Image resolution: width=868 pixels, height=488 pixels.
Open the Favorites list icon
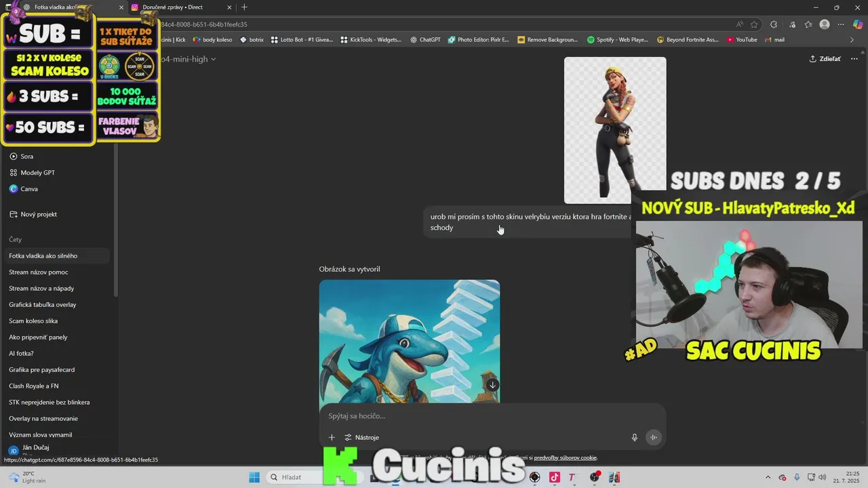pyautogui.click(x=808, y=24)
